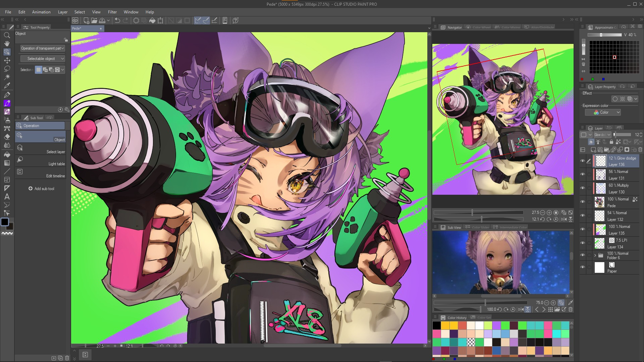Toggle Lock Layer in Layer panel
The image size is (644, 362).
pos(611,142)
